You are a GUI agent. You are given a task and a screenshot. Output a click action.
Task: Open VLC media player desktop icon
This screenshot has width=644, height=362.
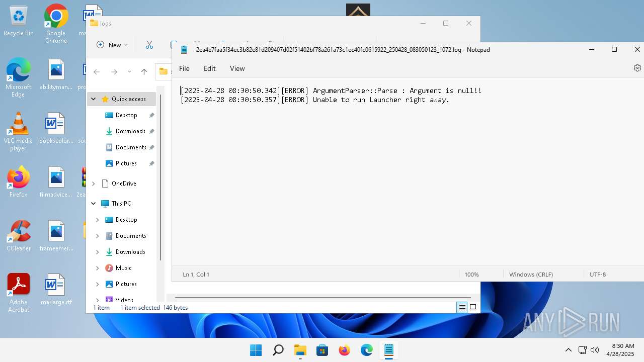pyautogui.click(x=18, y=132)
